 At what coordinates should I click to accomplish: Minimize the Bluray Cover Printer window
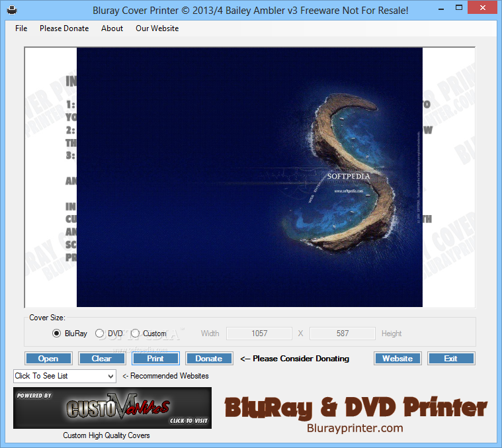[x=441, y=9]
